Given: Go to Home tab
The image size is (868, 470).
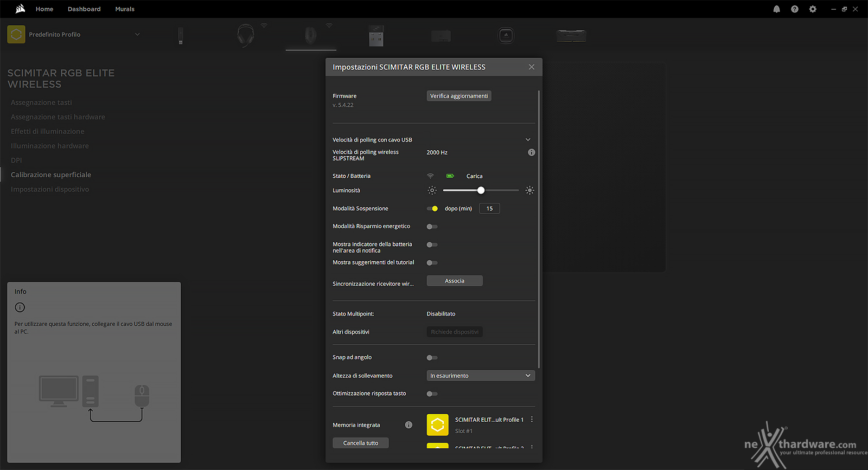Looking at the screenshot, I should [x=44, y=9].
